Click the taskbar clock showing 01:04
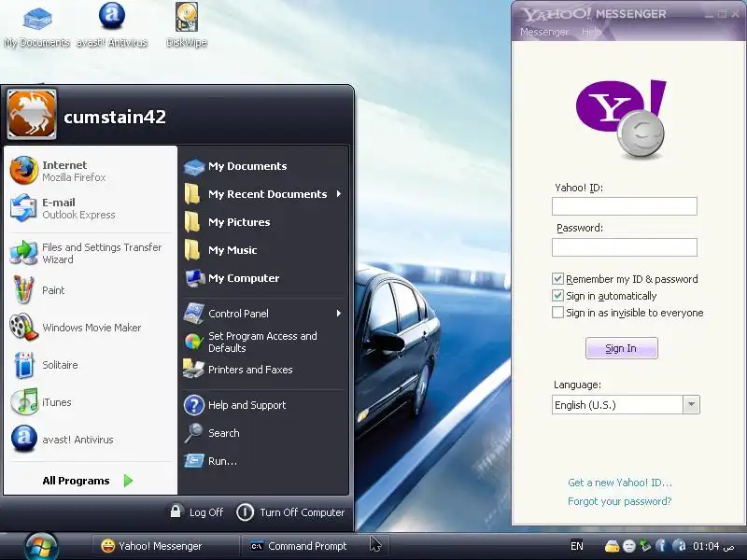The height and width of the screenshot is (560, 747). 714,546
